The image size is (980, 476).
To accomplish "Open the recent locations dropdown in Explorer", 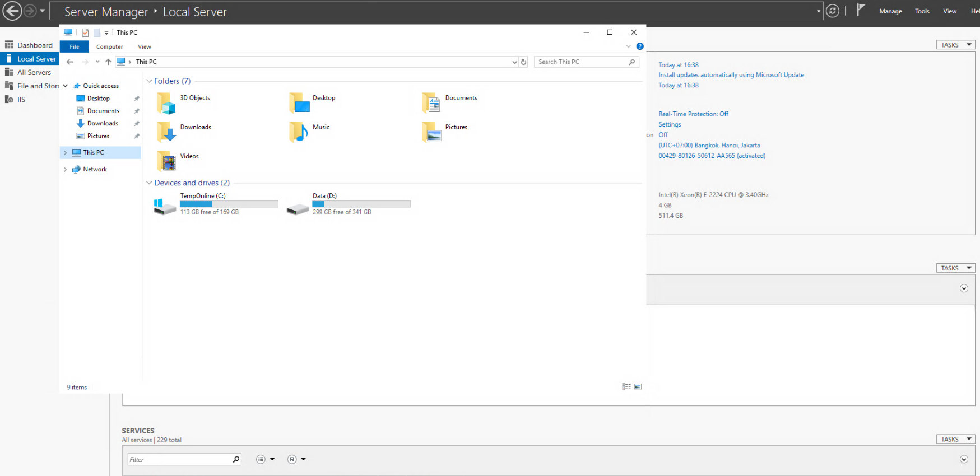I will pyautogui.click(x=97, y=62).
